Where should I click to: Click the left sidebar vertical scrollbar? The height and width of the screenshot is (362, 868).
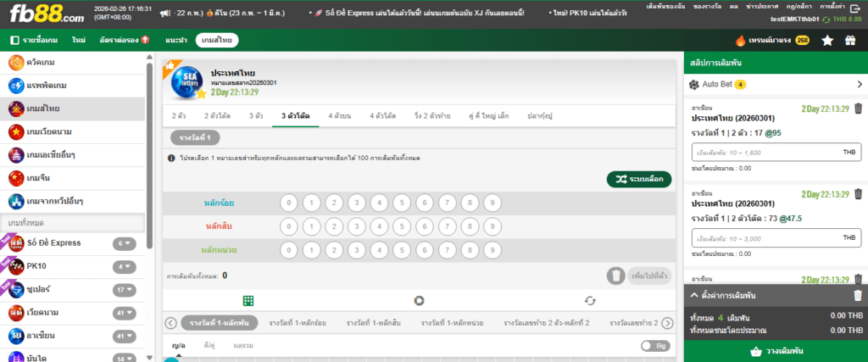tap(149, 155)
